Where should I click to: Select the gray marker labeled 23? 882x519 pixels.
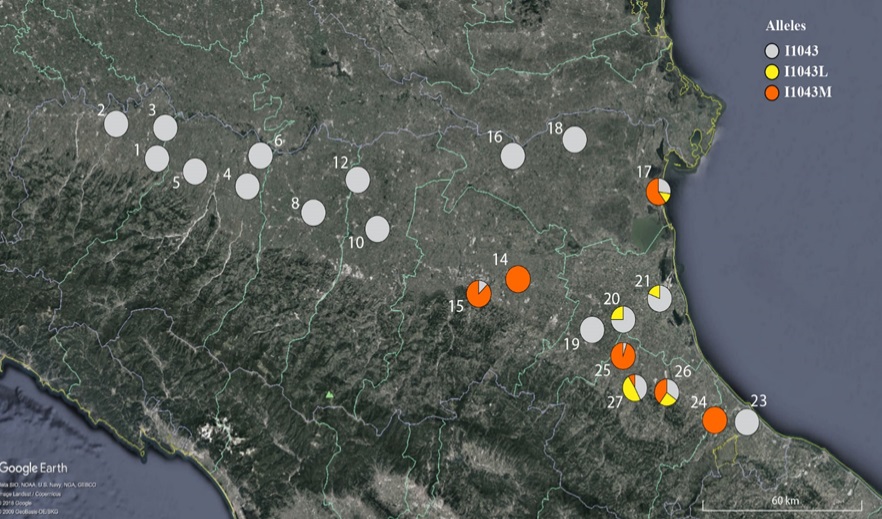coord(747,422)
